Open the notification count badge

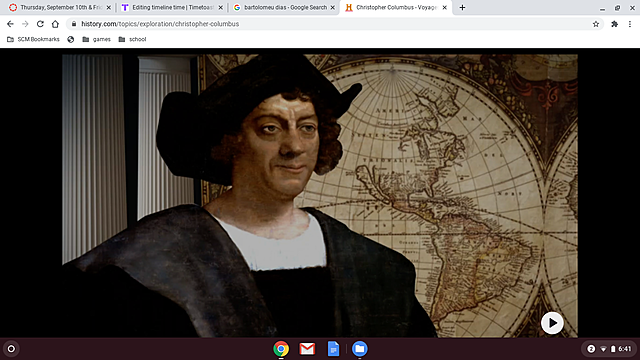[x=591, y=349]
